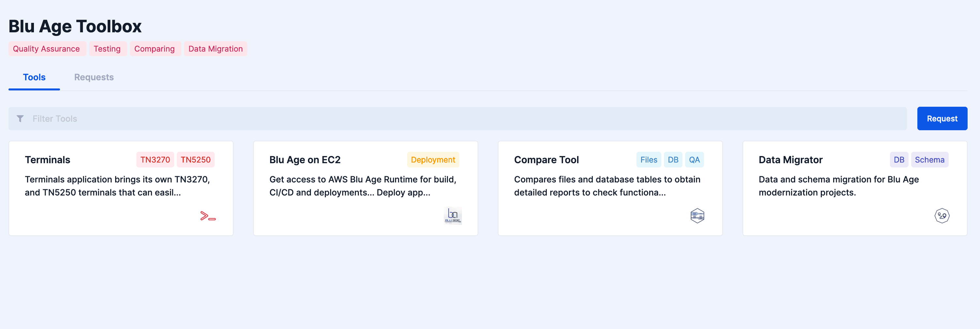The width and height of the screenshot is (980, 329).
Task: Click the Compare Tool hexagon icon
Action: (697, 216)
